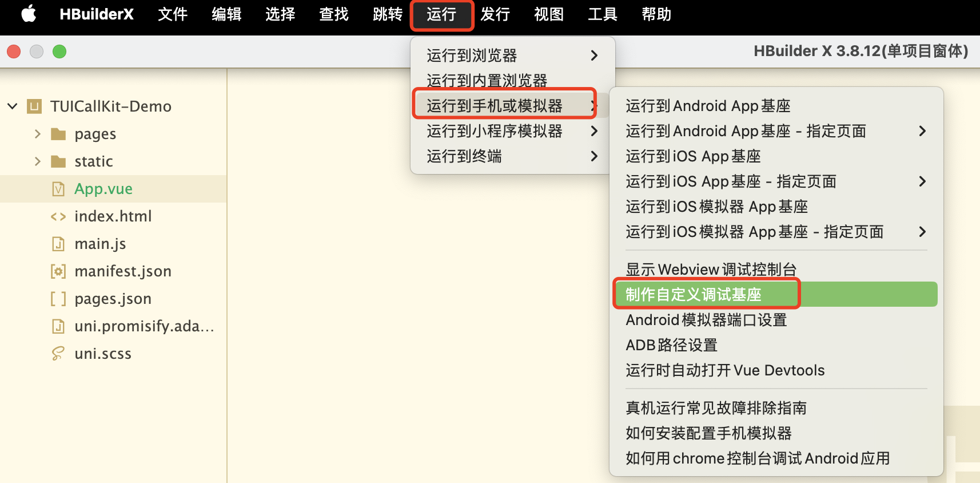Open the 查找 menu

click(334, 14)
